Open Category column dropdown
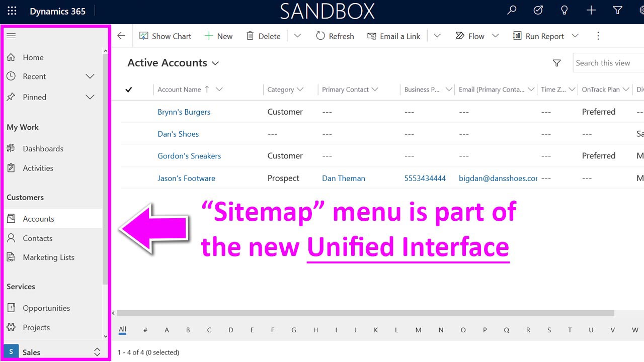 click(x=300, y=89)
